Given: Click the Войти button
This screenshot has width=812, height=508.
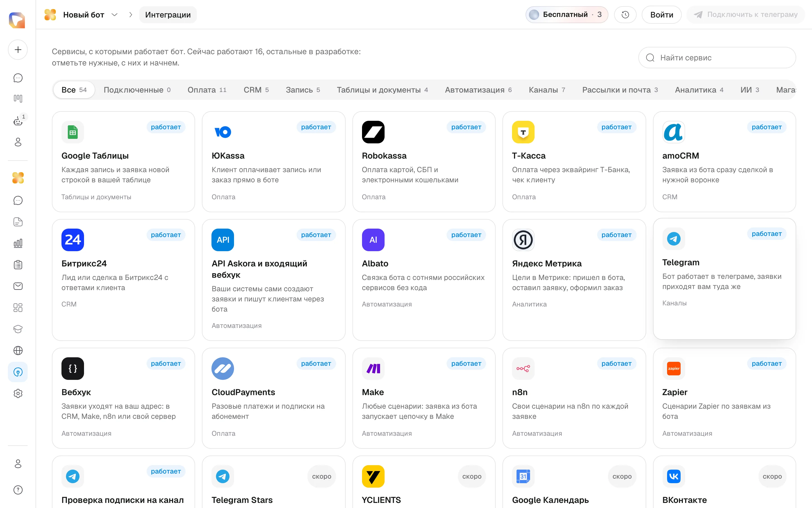Looking at the screenshot, I should 661,15.
